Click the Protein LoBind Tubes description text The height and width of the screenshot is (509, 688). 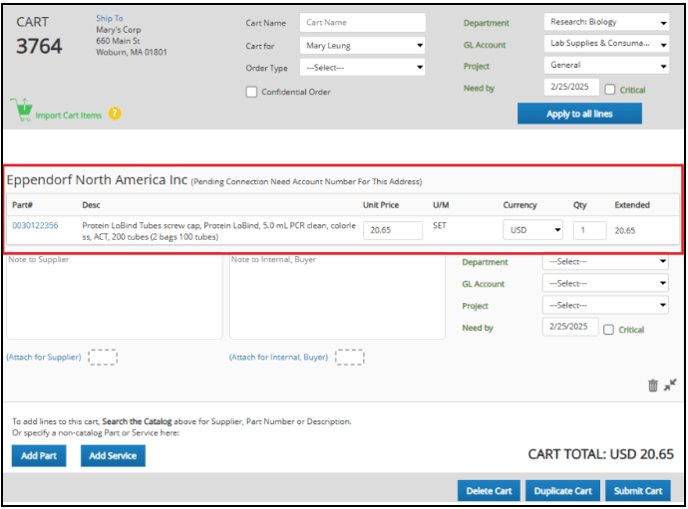[x=219, y=231]
